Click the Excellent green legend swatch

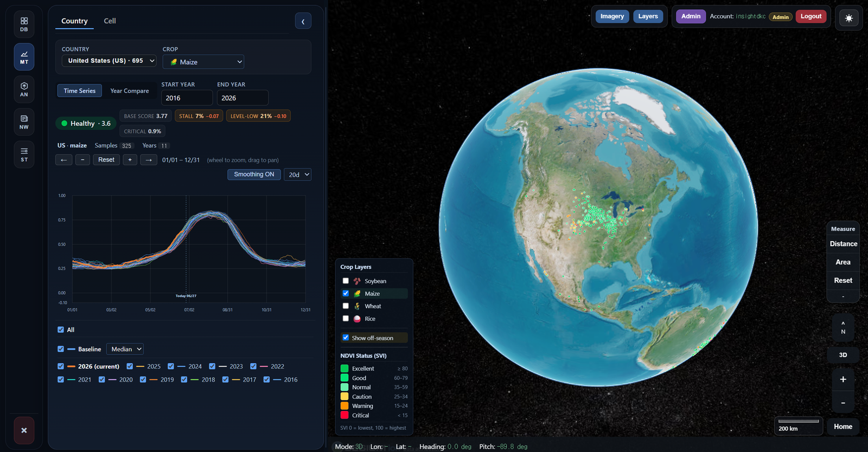point(344,369)
